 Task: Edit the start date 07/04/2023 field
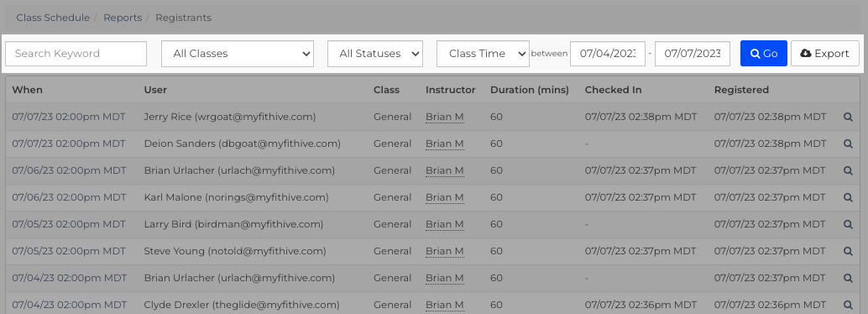[607, 54]
